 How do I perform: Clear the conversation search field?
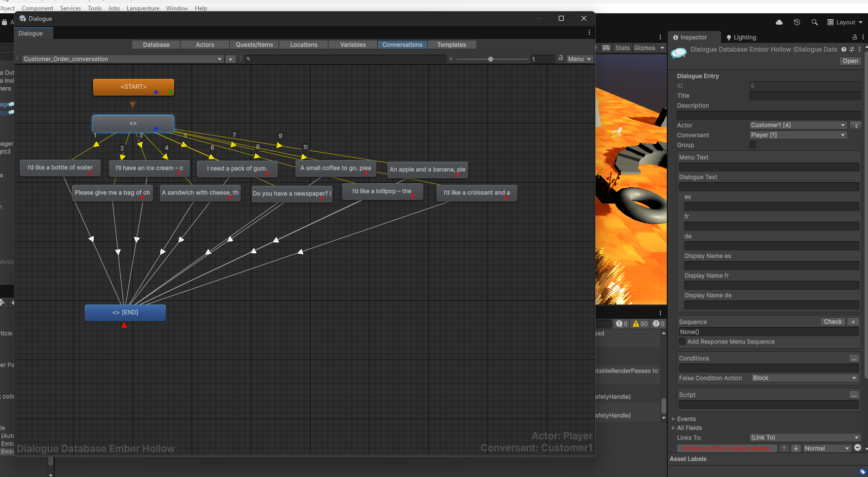coord(451,59)
